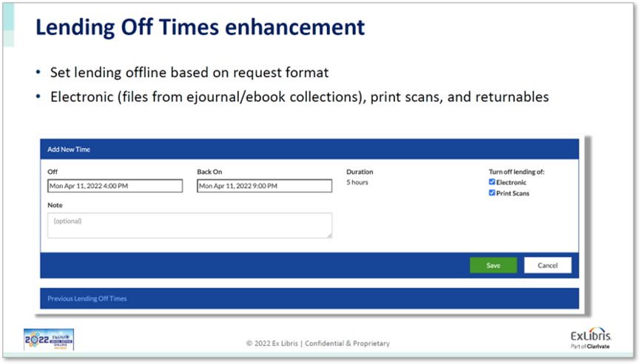640x364 pixels.
Task: Uncheck the Print Scans checkbox
Action: click(x=492, y=193)
